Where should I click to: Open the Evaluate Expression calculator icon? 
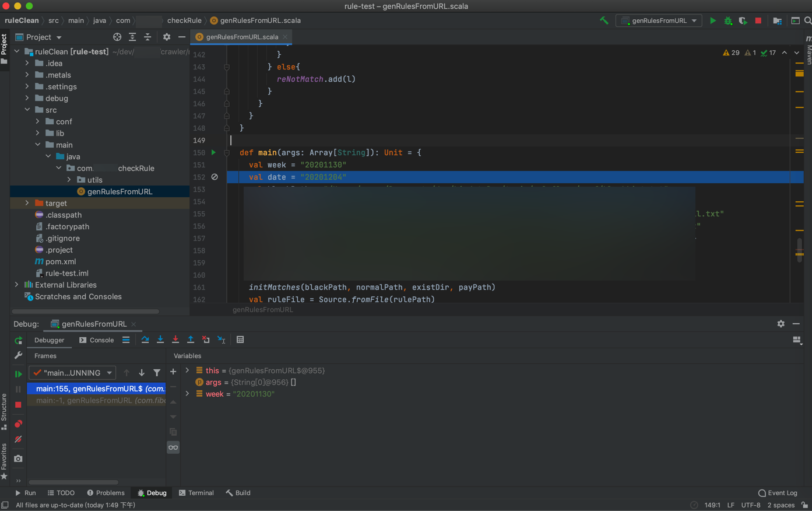coord(240,339)
